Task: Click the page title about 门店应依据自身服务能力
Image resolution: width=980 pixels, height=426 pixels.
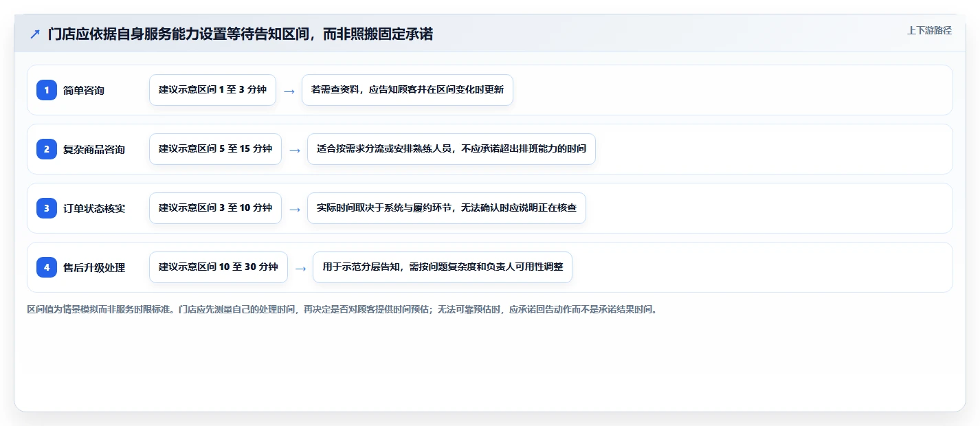Action: pos(241,34)
